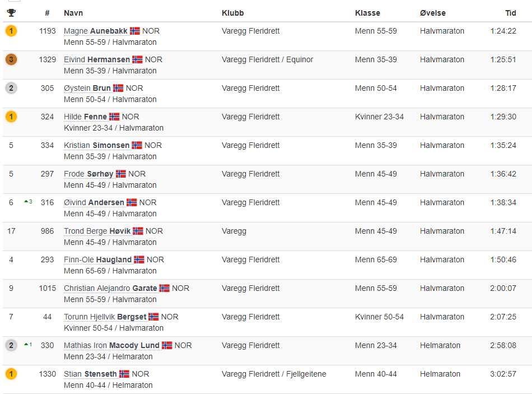Sort by the Tid column header
The height and width of the screenshot is (394, 532).
pos(510,13)
